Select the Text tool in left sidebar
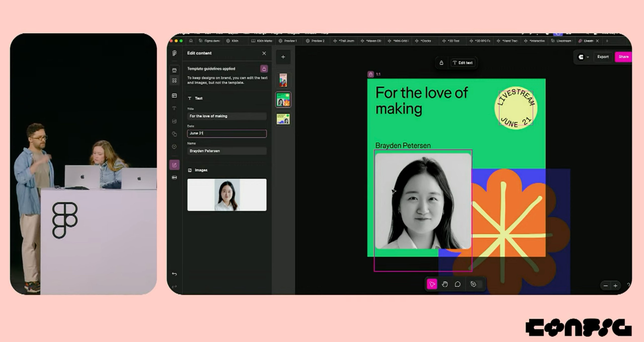 (x=174, y=108)
